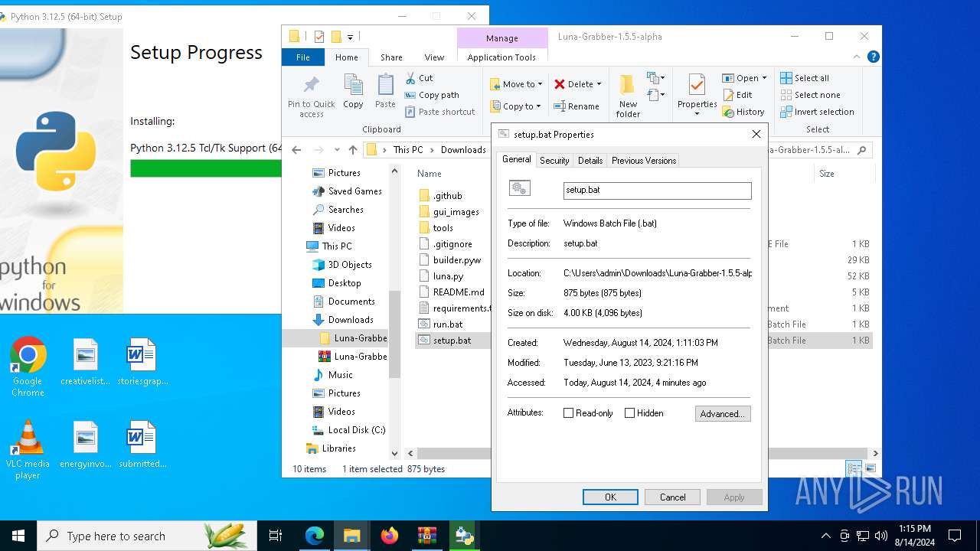Open the file History
Screen dimensions: 980x551
pyautogui.click(x=743, y=112)
